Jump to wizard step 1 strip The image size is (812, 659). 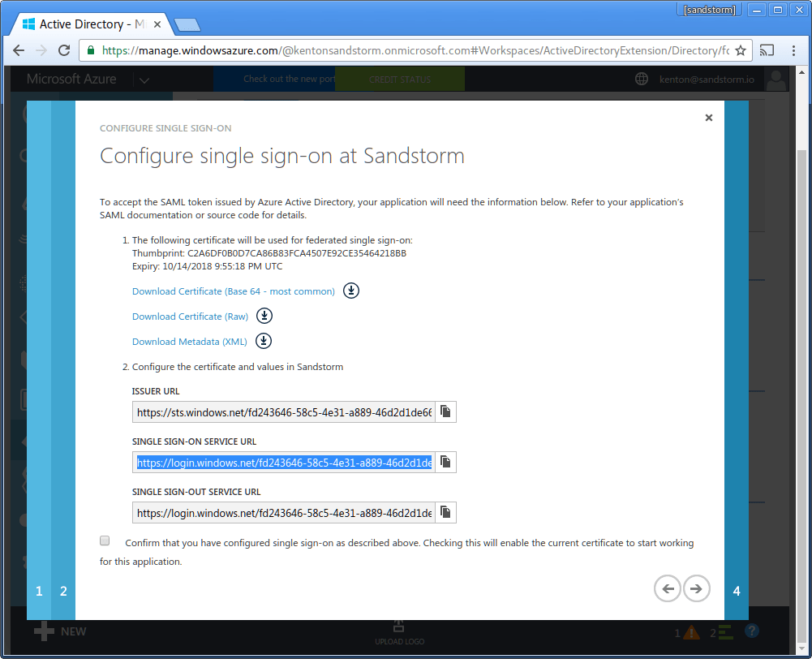point(39,360)
